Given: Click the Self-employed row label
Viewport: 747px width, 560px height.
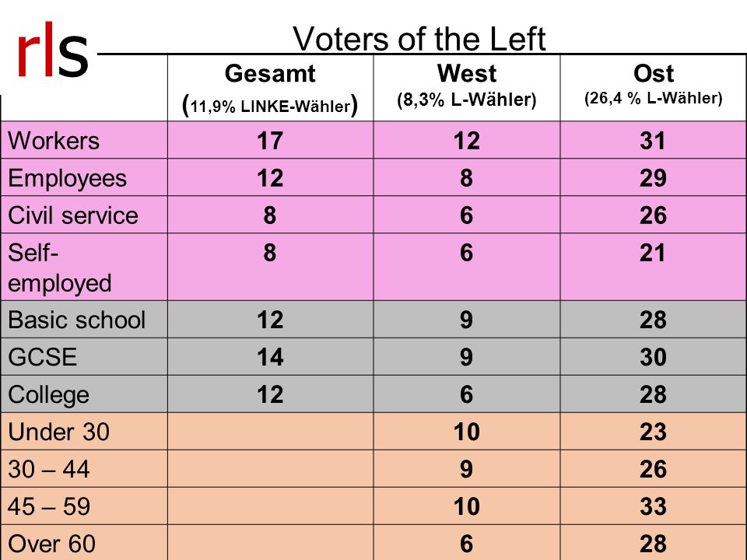Looking at the screenshot, I should [x=60, y=268].
